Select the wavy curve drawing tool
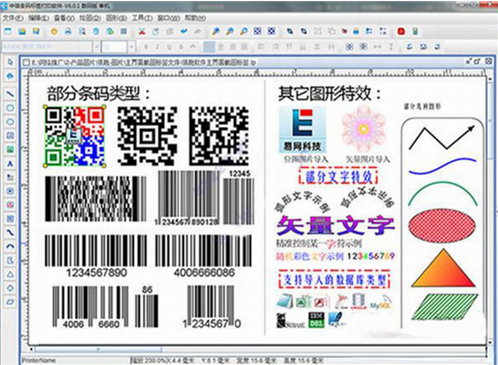The image size is (498, 365). 10,232
